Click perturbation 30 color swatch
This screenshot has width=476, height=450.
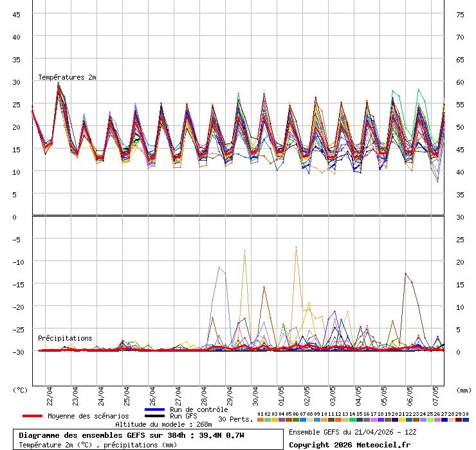[466, 420]
